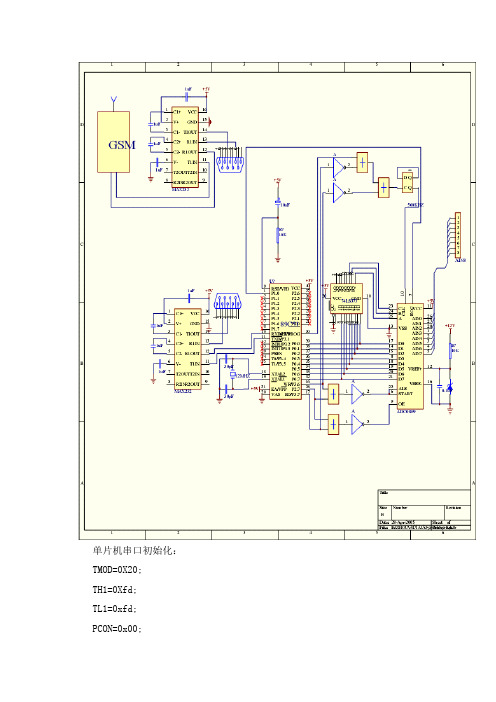Click the 单片机串口初始化 heading text

coord(134,550)
